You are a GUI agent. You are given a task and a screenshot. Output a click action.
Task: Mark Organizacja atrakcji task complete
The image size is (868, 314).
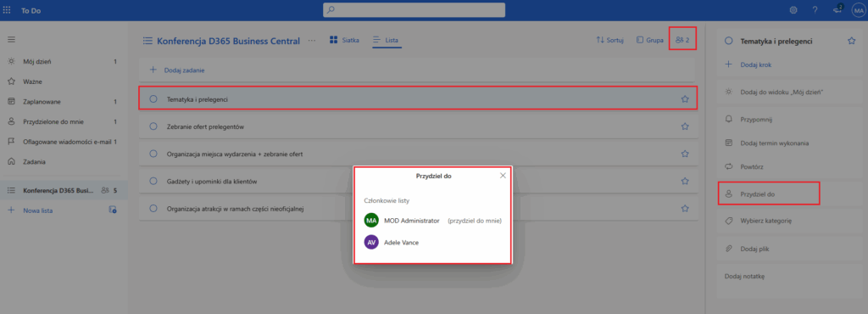pyautogui.click(x=153, y=208)
